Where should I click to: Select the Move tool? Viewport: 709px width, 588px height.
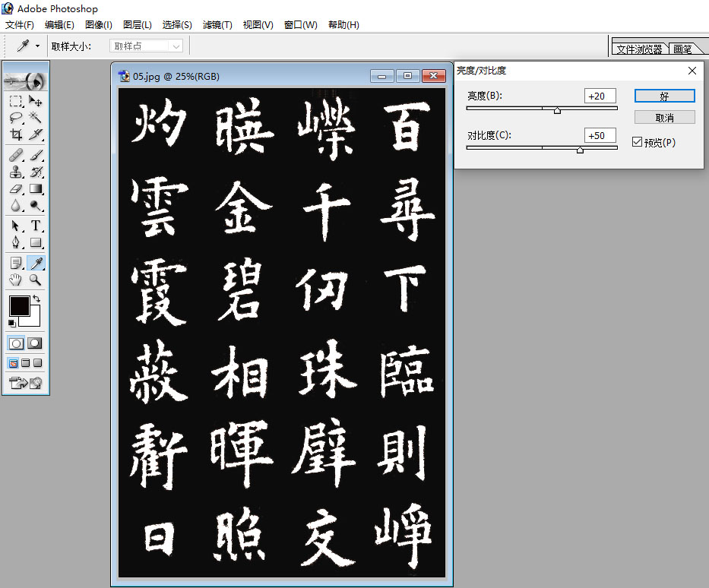pyautogui.click(x=33, y=100)
